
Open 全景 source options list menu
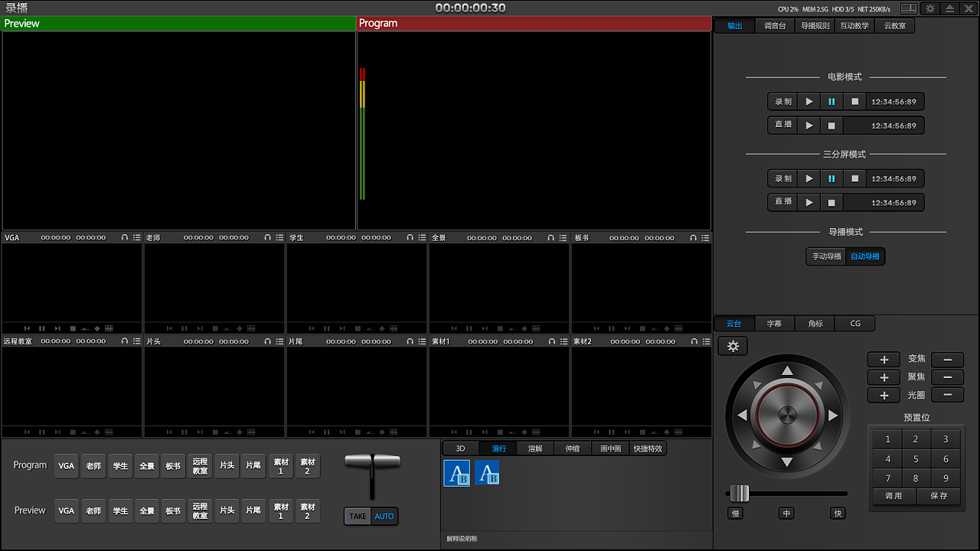click(x=563, y=238)
